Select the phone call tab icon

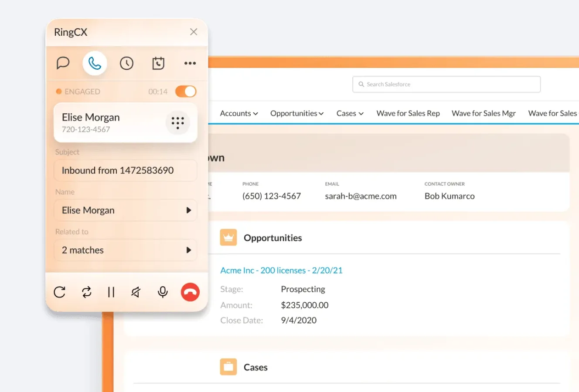click(x=95, y=63)
